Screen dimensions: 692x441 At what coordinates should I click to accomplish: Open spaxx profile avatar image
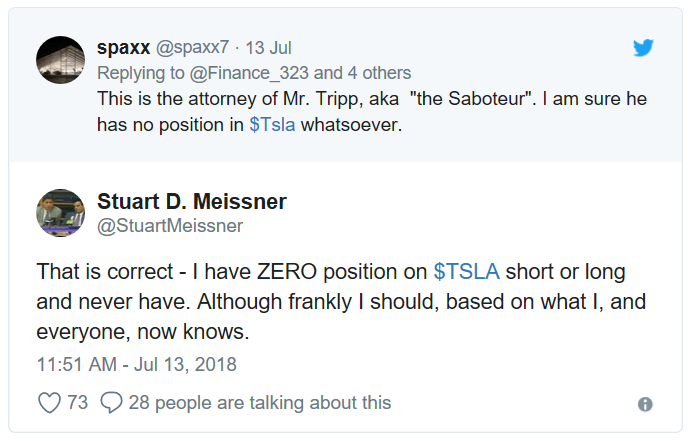coord(60,60)
